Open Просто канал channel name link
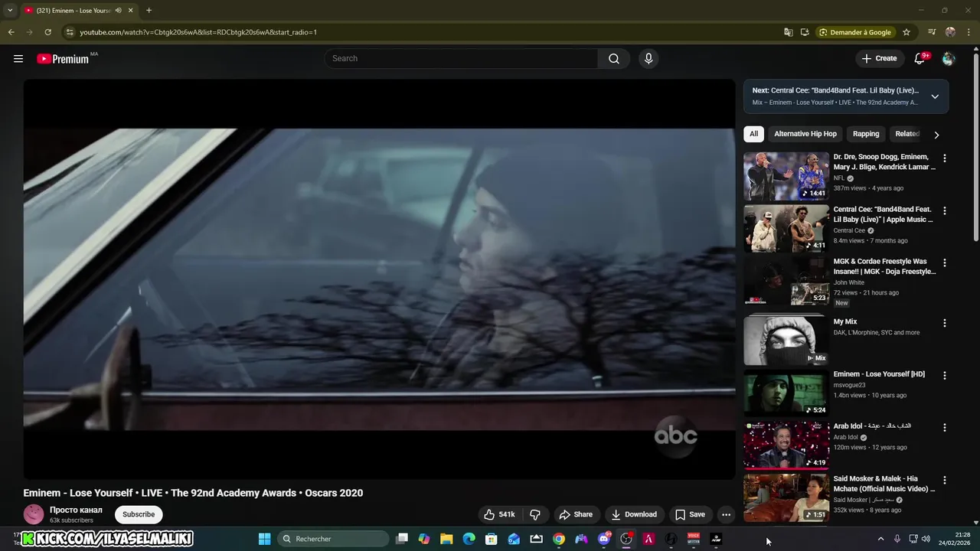 76,510
